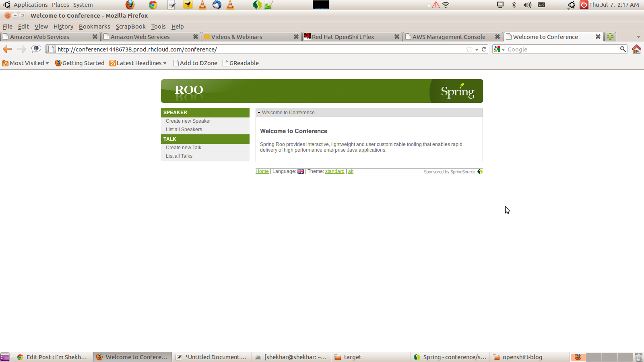
Task: Switch to Red Hat OpenShift Flex tab
Action: tap(343, 37)
